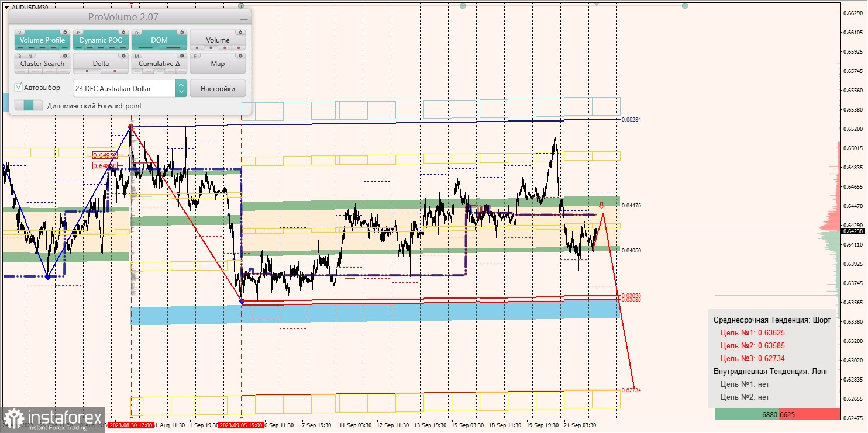Open DOM gear settings

[182, 33]
